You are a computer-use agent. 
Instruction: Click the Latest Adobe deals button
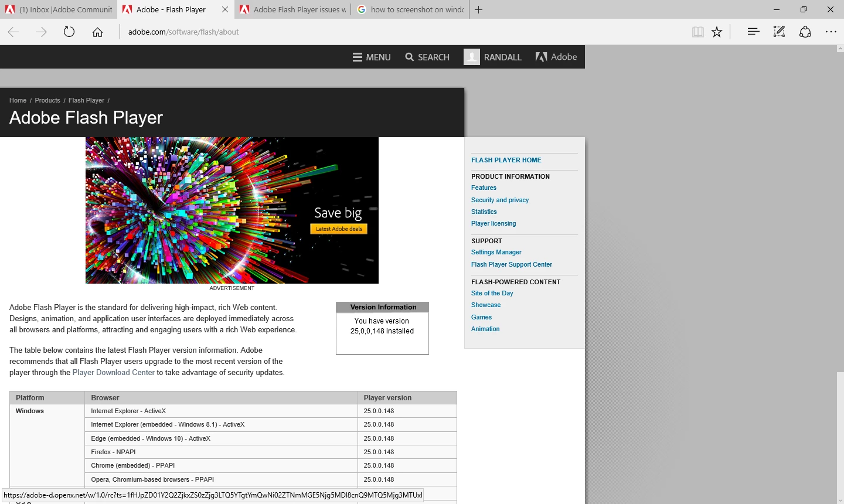pos(339,229)
